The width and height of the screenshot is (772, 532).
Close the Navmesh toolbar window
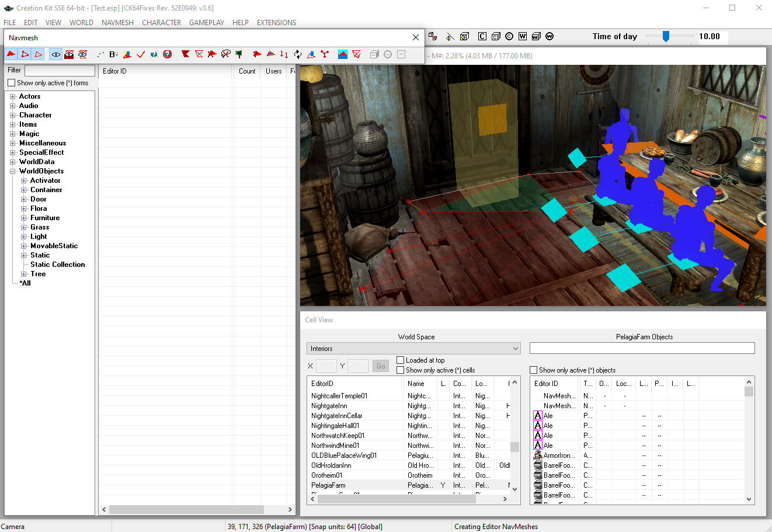(416, 37)
